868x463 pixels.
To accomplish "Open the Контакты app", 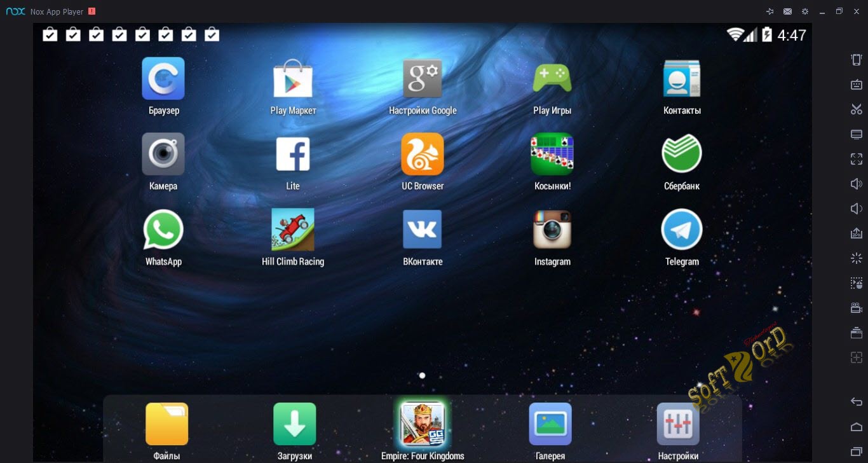I will click(682, 79).
